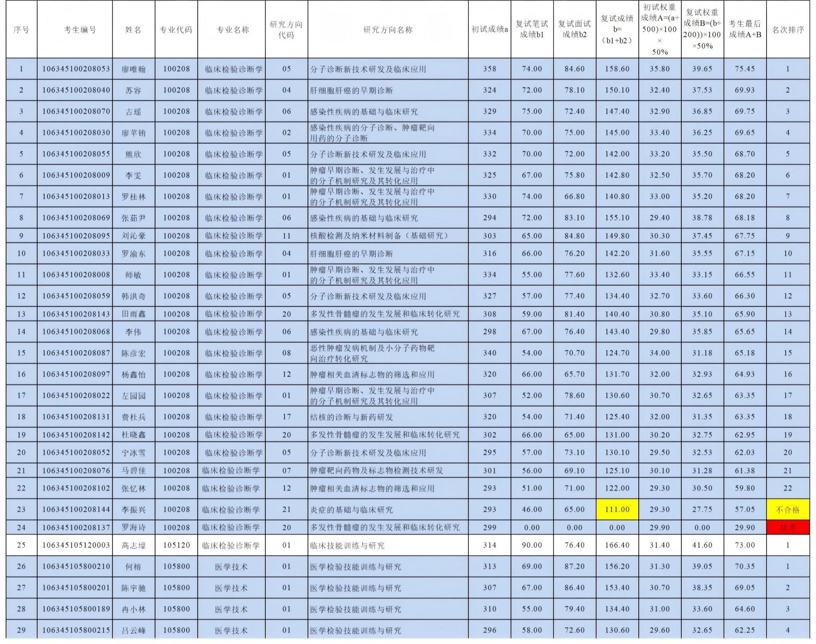Click the 名次排序 column header
The image size is (816, 644).
click(x=788, y=30)
